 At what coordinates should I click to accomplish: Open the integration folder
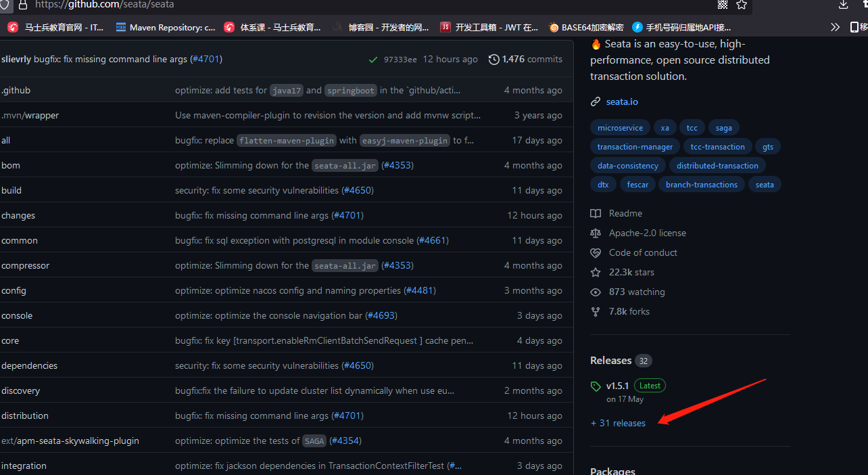tap(24, 466)
